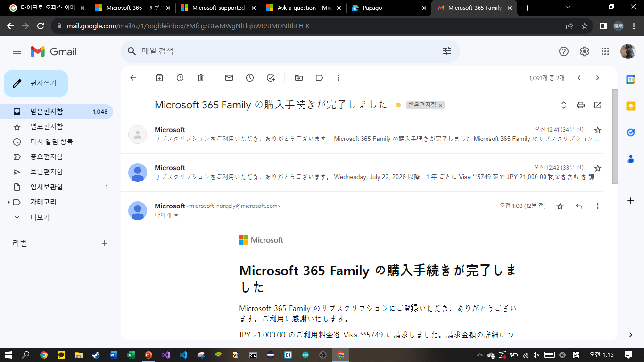Reload the page in Chrome
The width and height of the screenshot is (644, 362).
[41, 26]
